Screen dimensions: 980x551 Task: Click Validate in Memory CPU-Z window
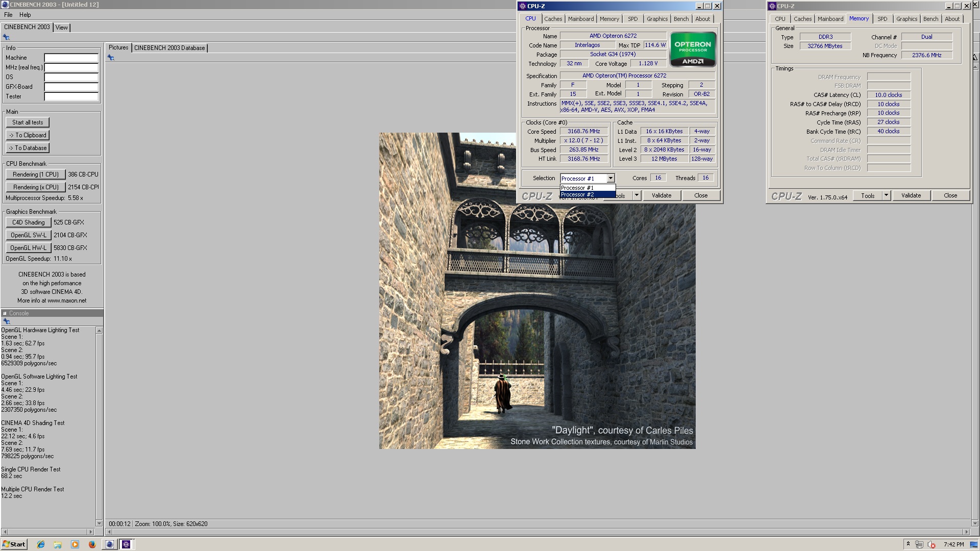(x=911, y=195)
